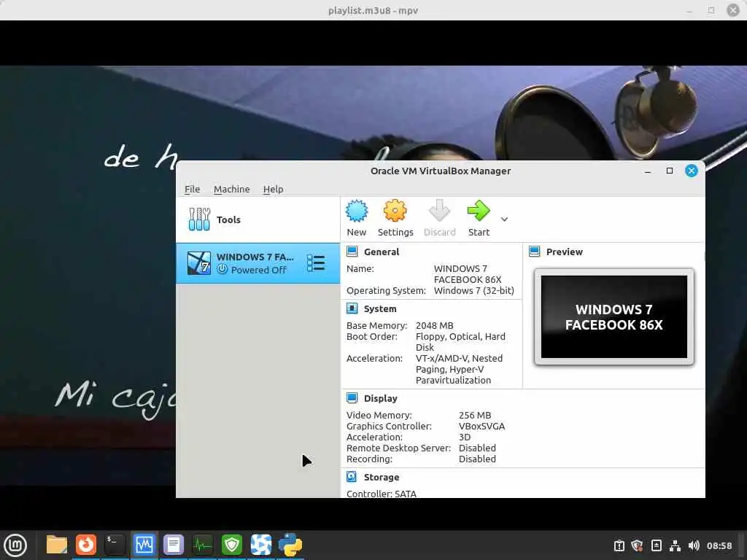Click the Display section screen icon
Image resolution: width=747 pixels, height=560 pixels.
[x=352, y=397]
